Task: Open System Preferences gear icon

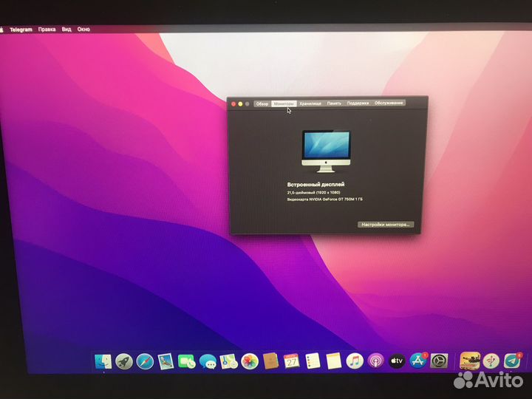Action: click(439, 361)
